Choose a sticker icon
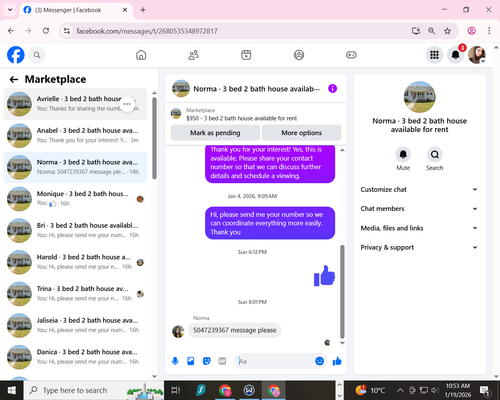 tap(207, 361)
